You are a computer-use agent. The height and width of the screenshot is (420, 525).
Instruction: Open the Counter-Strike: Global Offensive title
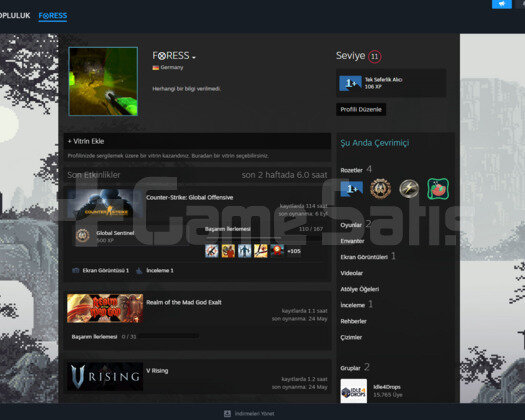pyautogui.click(x=190, y=197)
